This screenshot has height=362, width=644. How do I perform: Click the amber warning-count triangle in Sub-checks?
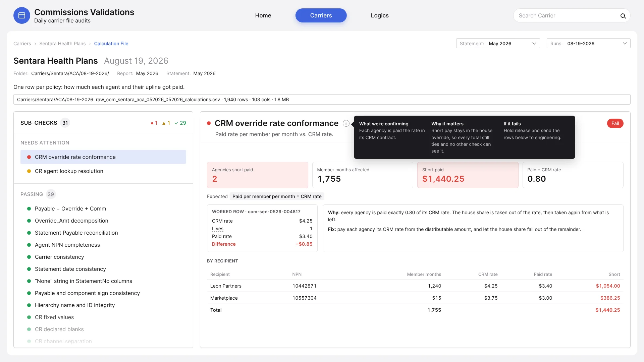click(166, 123)
